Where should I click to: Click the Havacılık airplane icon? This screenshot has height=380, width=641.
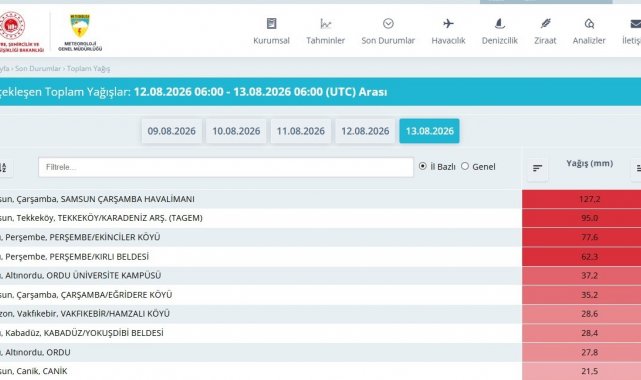click(448, 23)
